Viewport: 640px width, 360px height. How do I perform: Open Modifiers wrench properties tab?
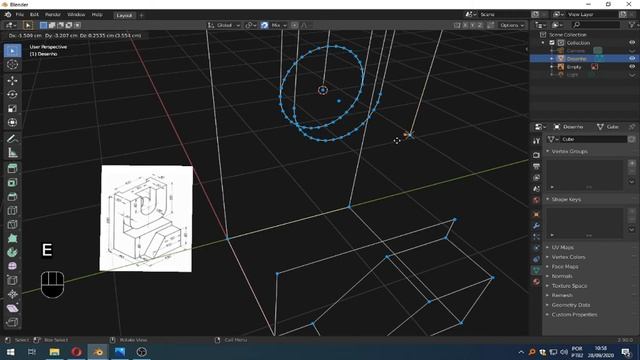pos(536,226)
